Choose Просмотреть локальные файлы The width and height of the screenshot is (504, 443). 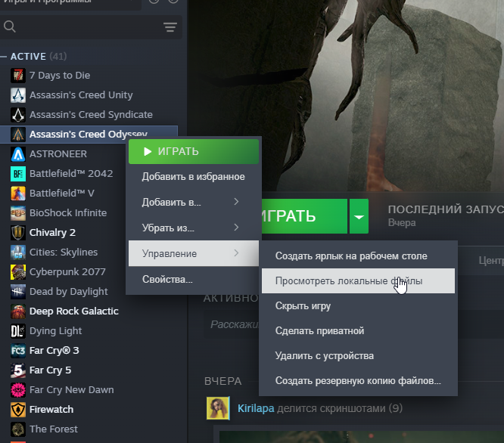pyautogui.click(x=358, y=281)
